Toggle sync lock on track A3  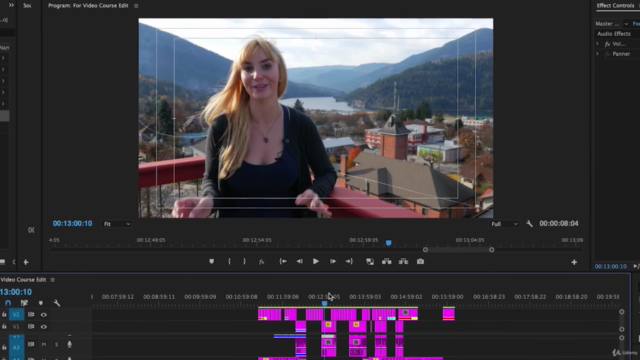31,344
